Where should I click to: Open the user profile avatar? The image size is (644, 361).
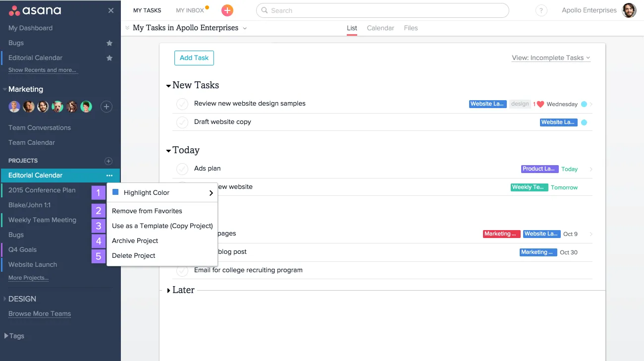click(x=629, y=10)
